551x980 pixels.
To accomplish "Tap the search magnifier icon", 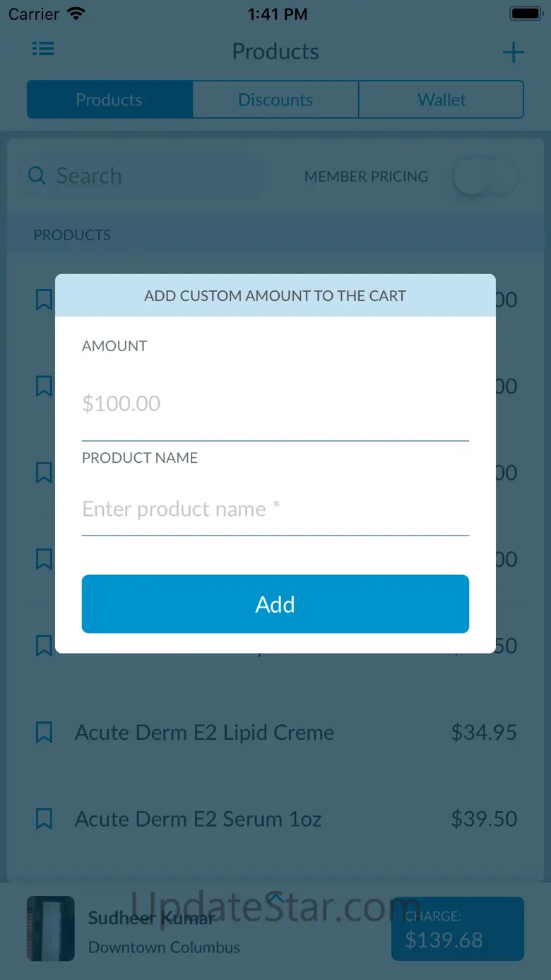I will tap(37, 175).
